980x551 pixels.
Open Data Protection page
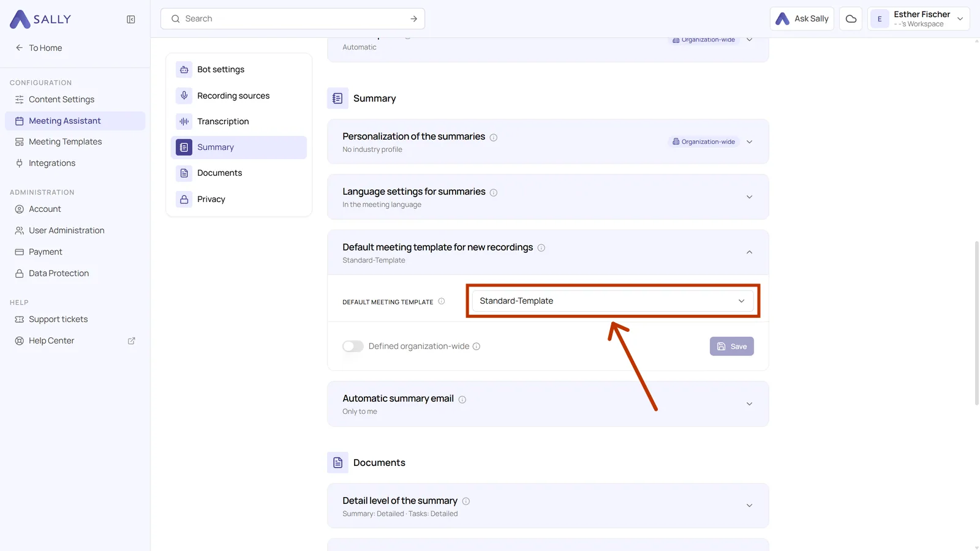pyautogui.click(x=75, y=274)
